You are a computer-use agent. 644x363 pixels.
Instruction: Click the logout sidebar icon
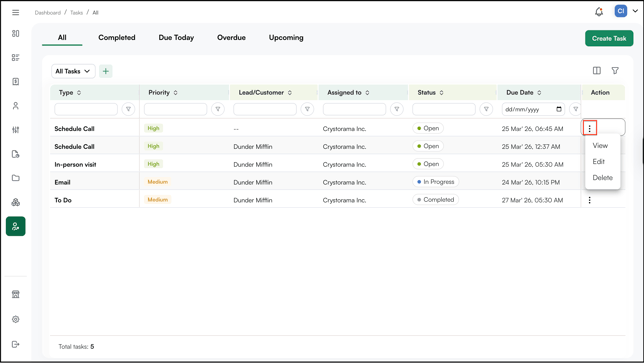click(x=16, y=344)
